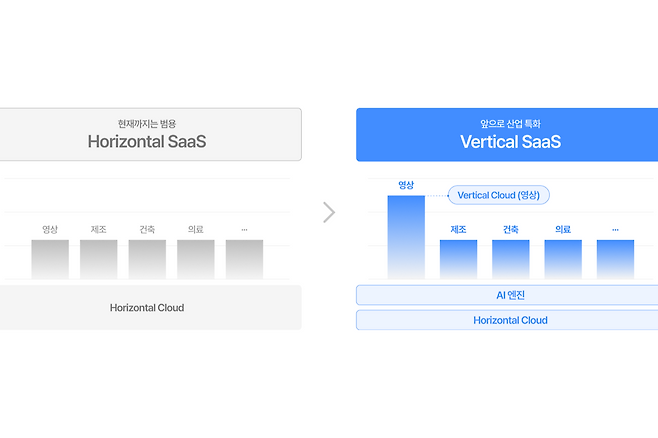Image resolution: width=658 pixels, height=438 pixels.
Task: Select the blue bar under the ellipsis
Action: pos(615,259)
